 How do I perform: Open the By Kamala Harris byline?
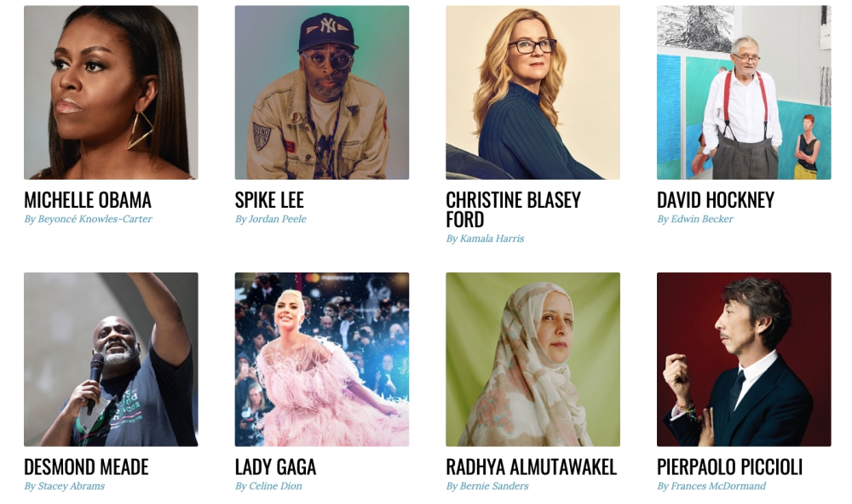pos(486,238)
